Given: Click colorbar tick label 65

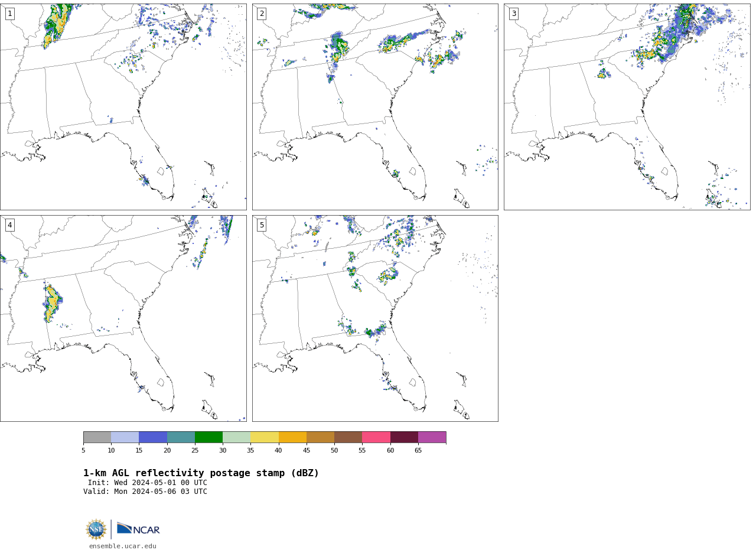Looking at the screenshot, I should (418, 451).
